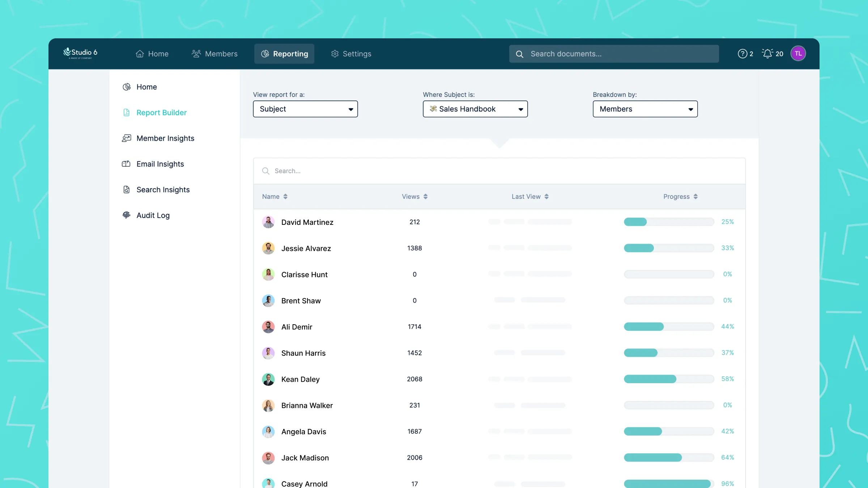The height and width of the screenshot is (488, 868).
Task: Click the Report Builder sidebar icon
Action: pos(126,112)
